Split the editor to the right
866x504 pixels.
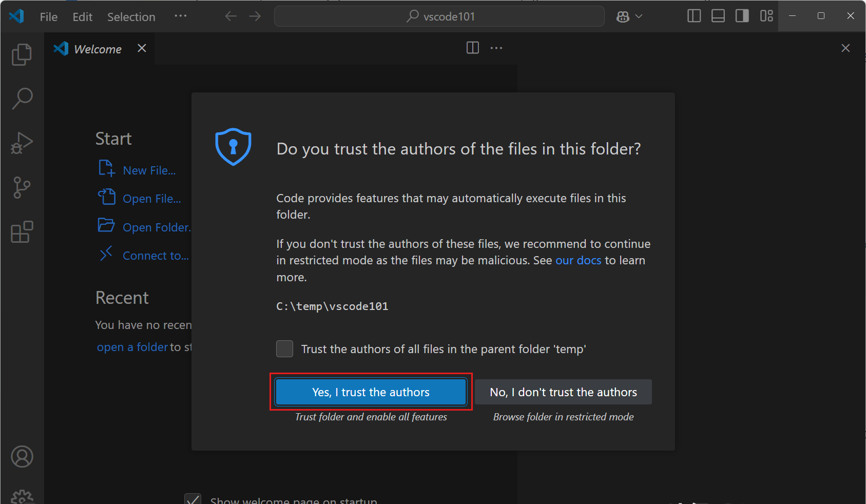tap(473, 48)
